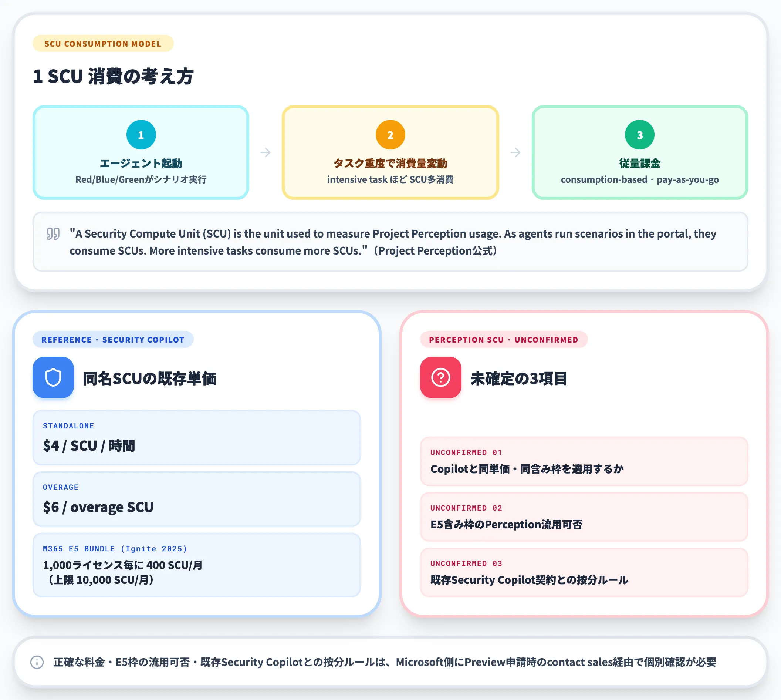781x700 pixels.
Task: Click the M365 E5 BUNDLE (Ignite 2025) label
Action: (x=115, y=549)
